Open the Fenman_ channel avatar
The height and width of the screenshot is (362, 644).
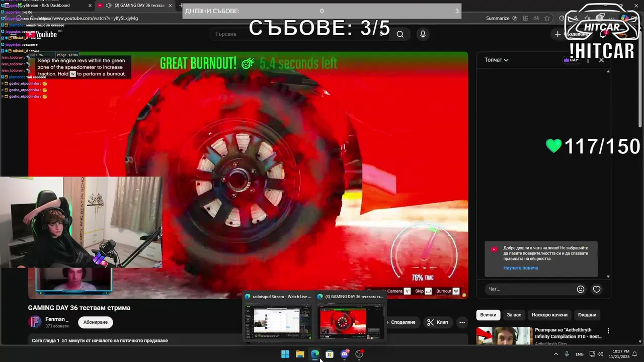[x=35, y=322]
